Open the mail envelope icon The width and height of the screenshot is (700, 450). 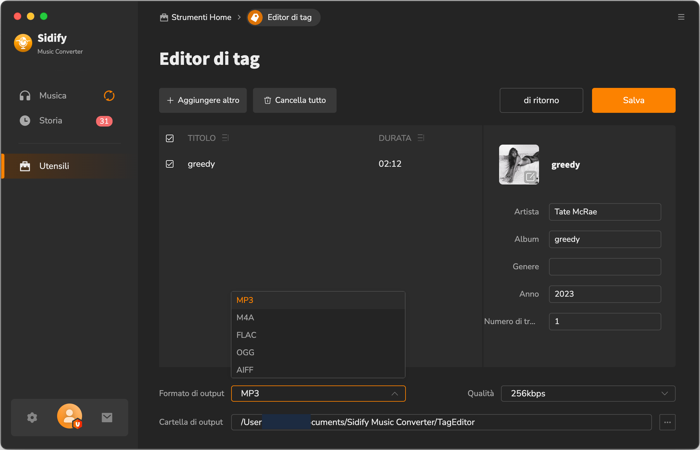(107, 417)
